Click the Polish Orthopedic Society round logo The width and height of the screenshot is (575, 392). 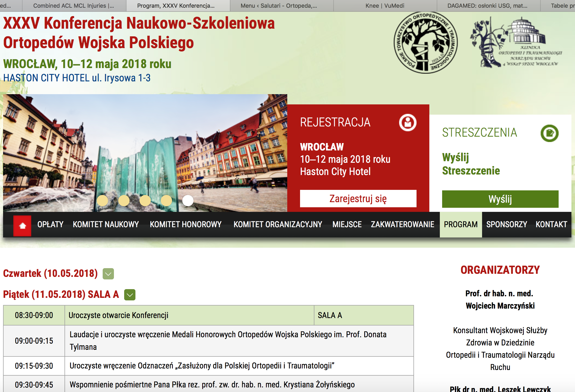425,43
